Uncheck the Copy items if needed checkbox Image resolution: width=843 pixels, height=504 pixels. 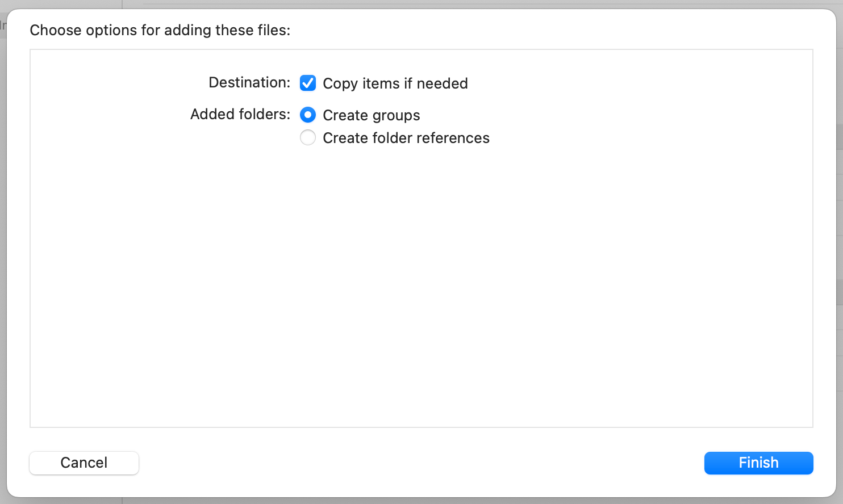click(x=308, y=83)
